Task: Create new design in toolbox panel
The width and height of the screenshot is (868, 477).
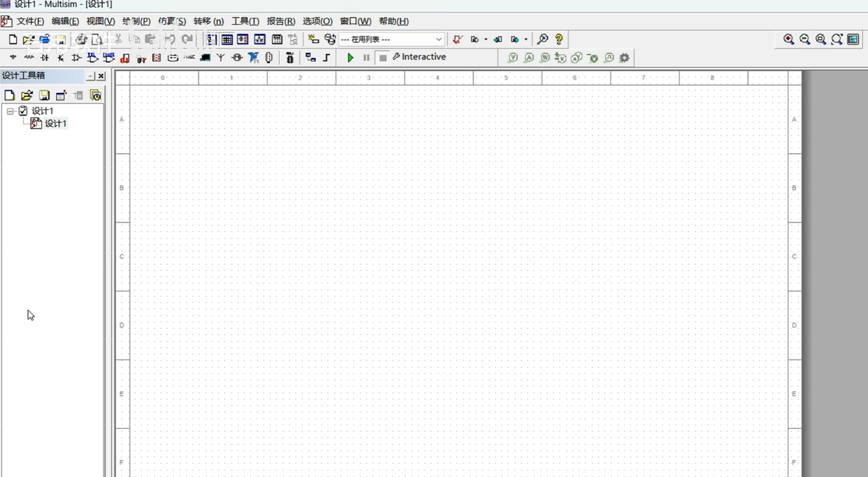Action: (9, 95)
